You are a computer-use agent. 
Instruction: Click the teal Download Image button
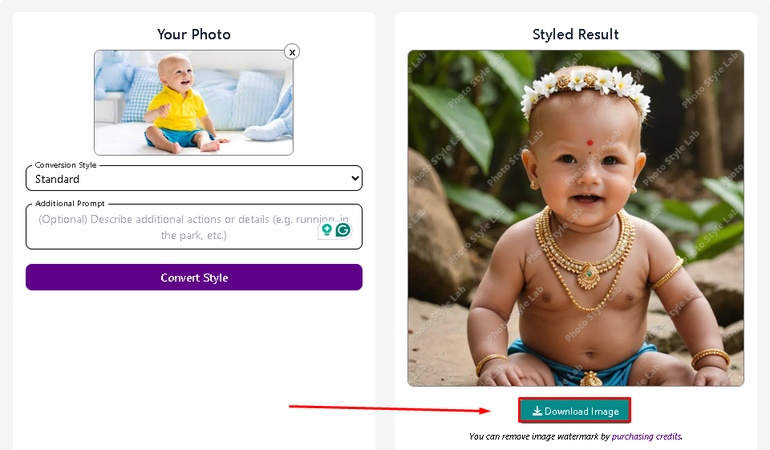point(575,411)
